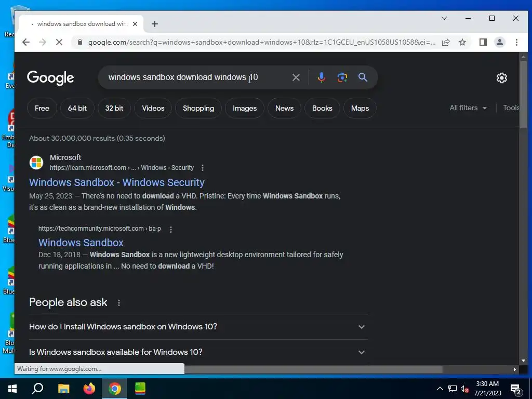Go back to the previous page
Screen dimensions: 532x399
point(26,42)
